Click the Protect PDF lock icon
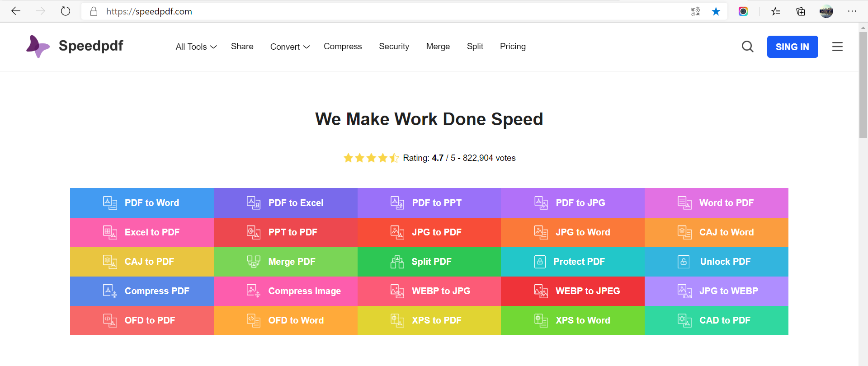This screenshot has height=366, width=868. coord(540,262)
